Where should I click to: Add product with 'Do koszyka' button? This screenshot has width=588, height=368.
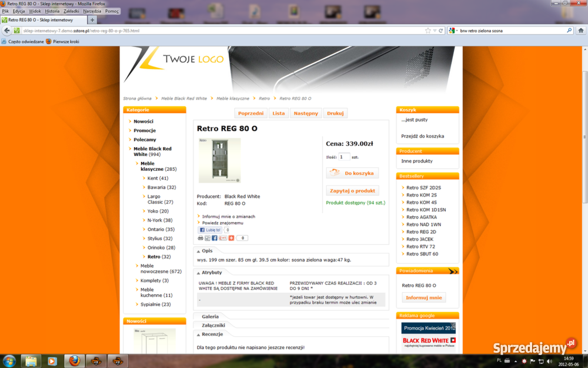[x=352, y=173]
